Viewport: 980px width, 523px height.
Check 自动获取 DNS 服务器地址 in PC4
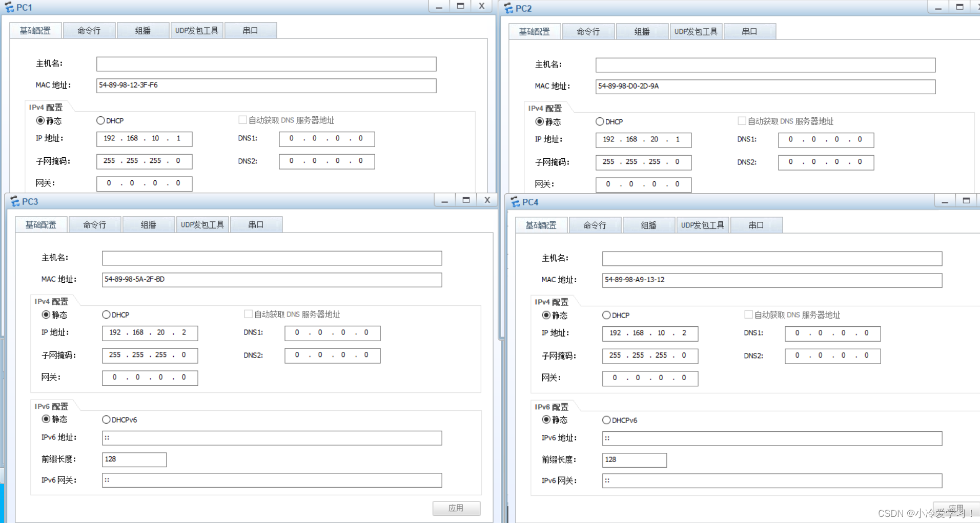pos(748,315)
